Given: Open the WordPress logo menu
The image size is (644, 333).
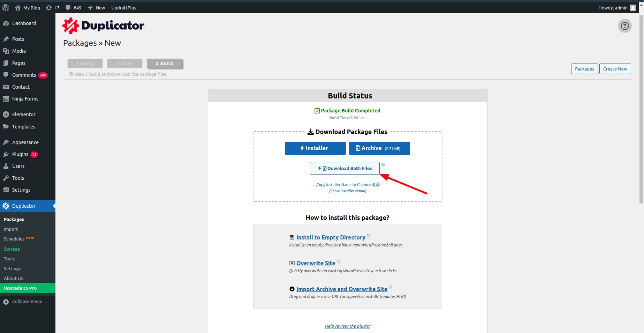Looking at the screenshot, I should coord(6,8).
